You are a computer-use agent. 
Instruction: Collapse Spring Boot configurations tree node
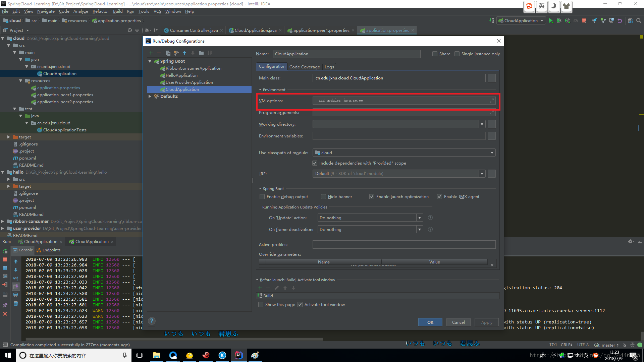pyautogui.click(x=150, y=61)
